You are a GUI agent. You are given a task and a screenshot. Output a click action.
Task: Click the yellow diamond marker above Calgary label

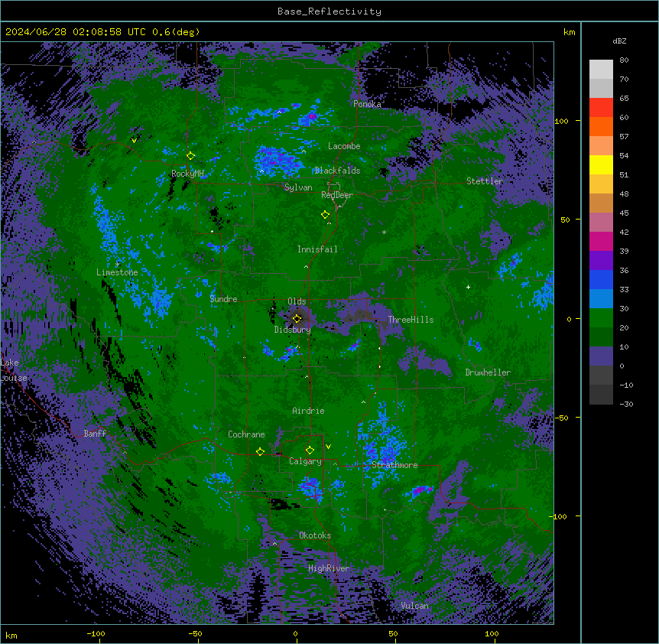(x=310, y=450)
